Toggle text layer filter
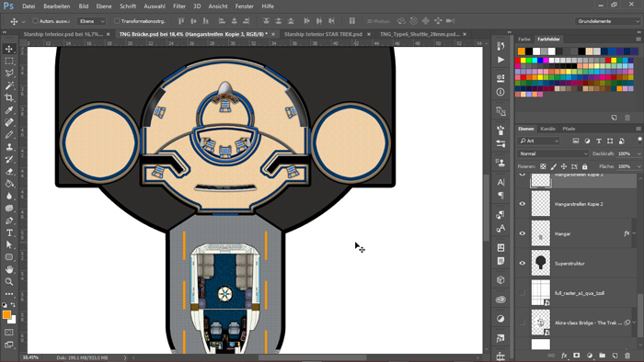This screenshot has width=644, height=362. point(599,141)
